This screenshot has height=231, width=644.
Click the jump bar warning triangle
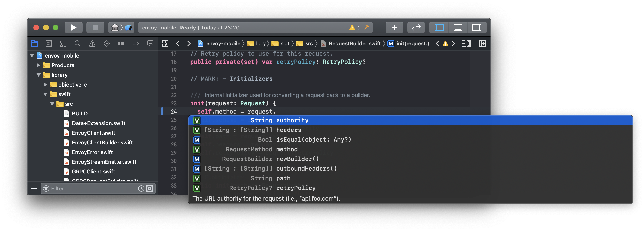(x=445, y=43)
